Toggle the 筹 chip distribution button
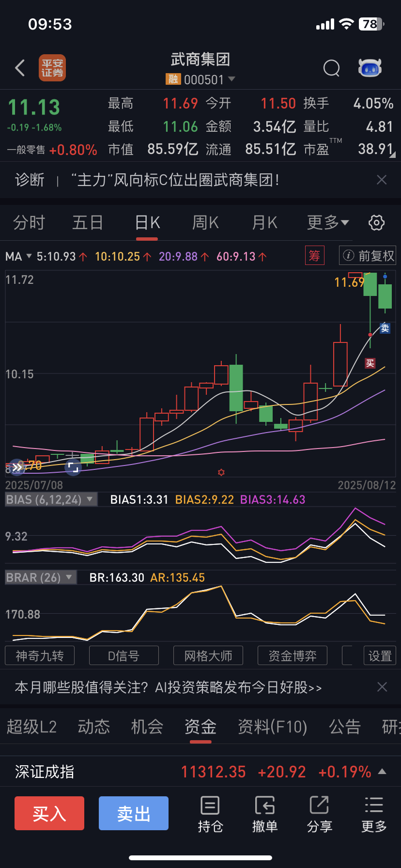 point(314,255)
